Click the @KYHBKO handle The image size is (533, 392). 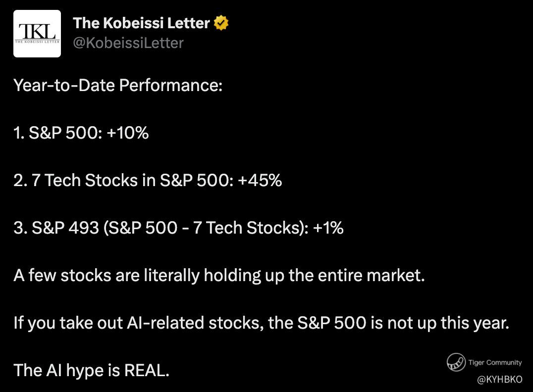tap(499, 380)
